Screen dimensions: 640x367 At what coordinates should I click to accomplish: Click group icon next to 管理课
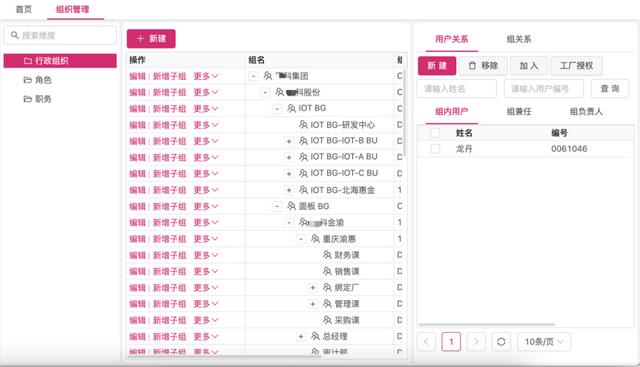point(327,304)
